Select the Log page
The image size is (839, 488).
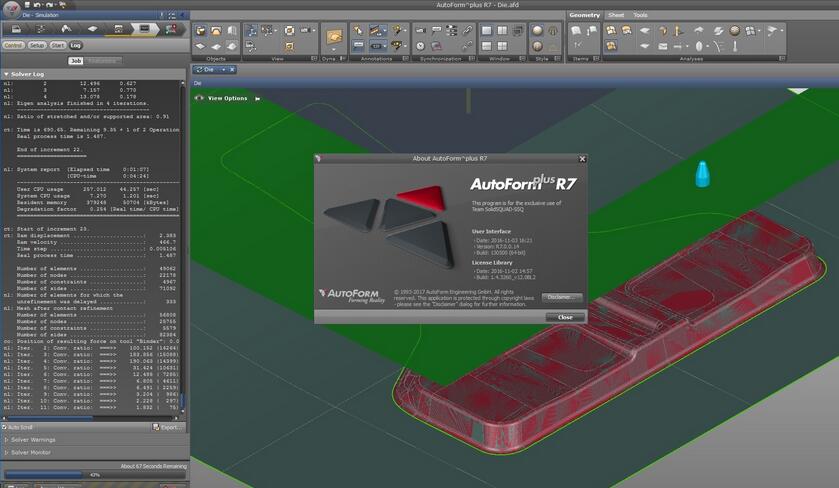point(75,45)
